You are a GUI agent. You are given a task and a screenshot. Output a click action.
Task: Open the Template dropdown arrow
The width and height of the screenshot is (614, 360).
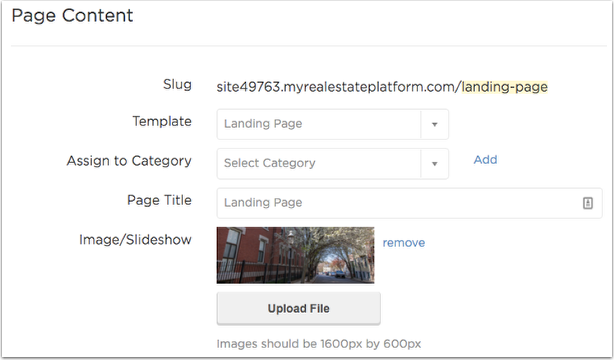434,125
